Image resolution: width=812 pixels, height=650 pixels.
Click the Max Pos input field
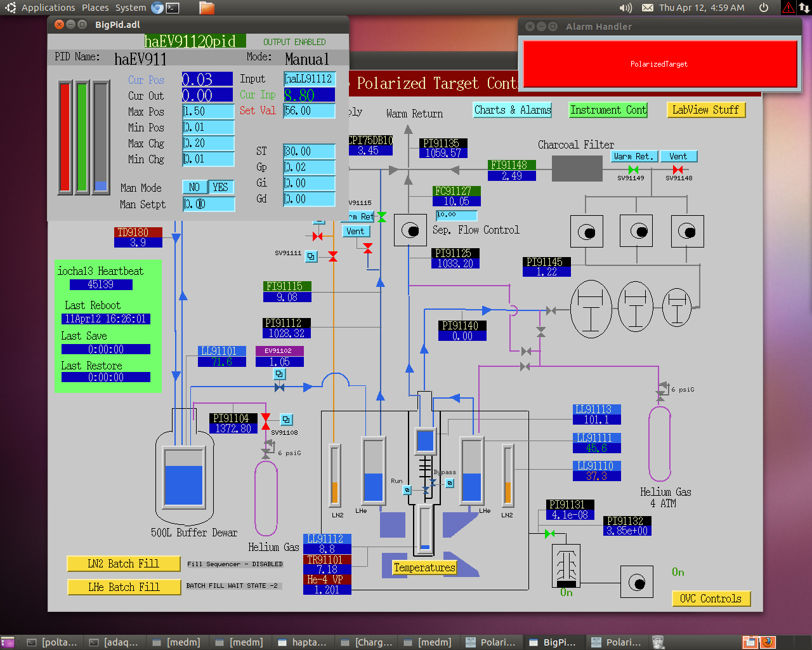coord(208,111)
